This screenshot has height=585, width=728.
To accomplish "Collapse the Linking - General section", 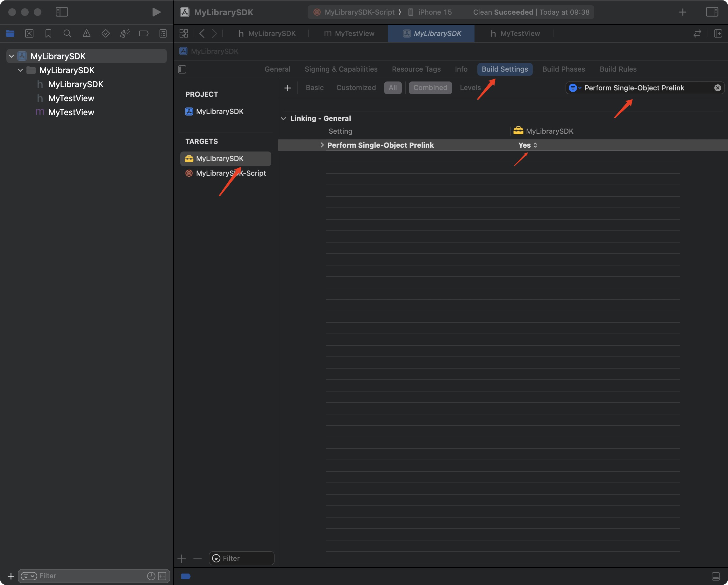I will (284, 118).
